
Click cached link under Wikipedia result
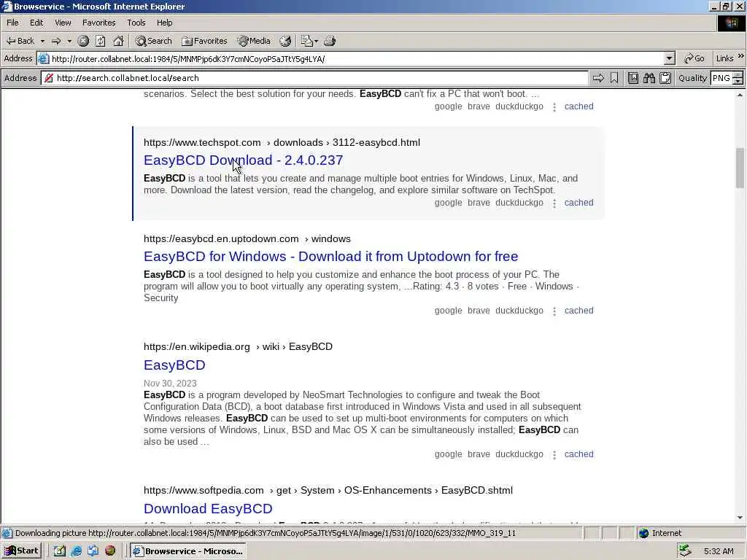pos(578,454)
